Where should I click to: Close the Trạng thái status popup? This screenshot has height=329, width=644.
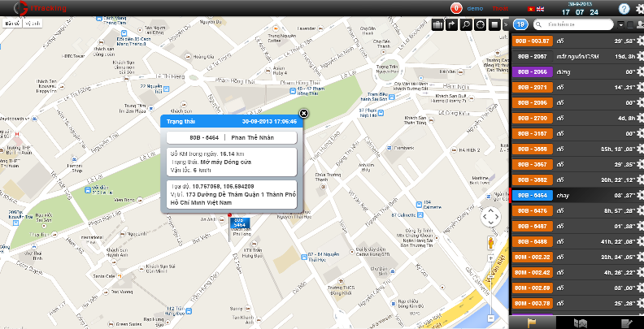tap(303, 113)
